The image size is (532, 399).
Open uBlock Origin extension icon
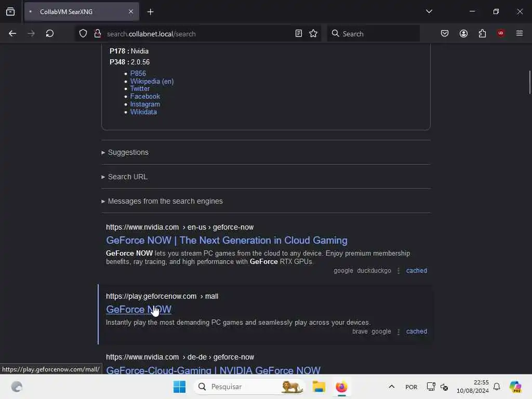point(501,33)
